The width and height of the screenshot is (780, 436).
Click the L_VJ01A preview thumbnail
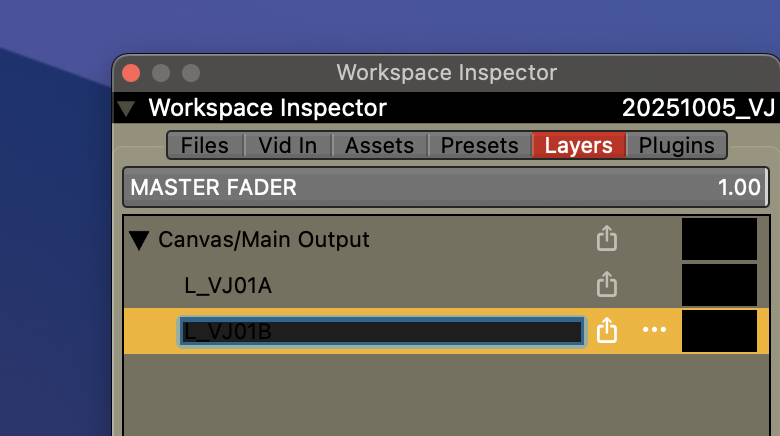(719, 285)
